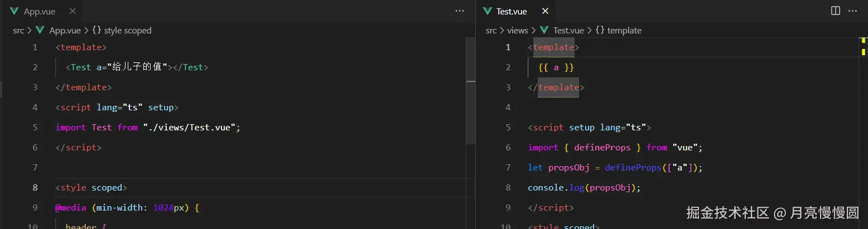
Task: Click the Vue file icon on App.vue tab
Action: [x=15, y=11]
